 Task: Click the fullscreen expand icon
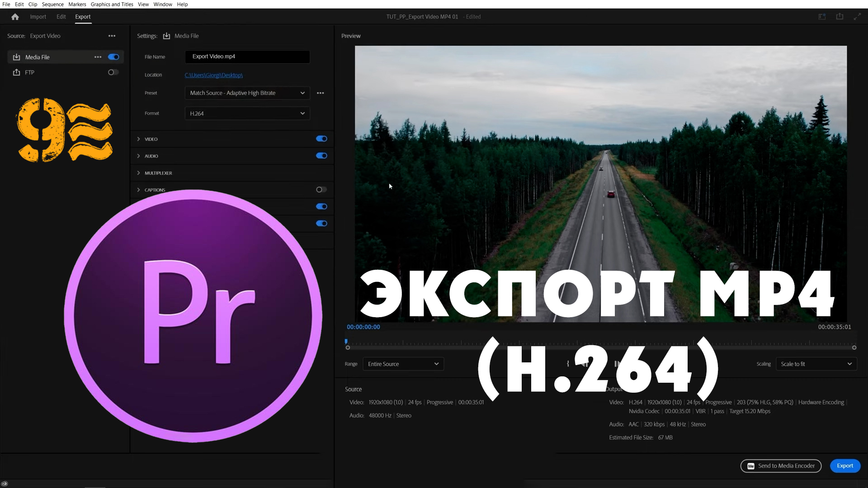[x=857, y=17]
